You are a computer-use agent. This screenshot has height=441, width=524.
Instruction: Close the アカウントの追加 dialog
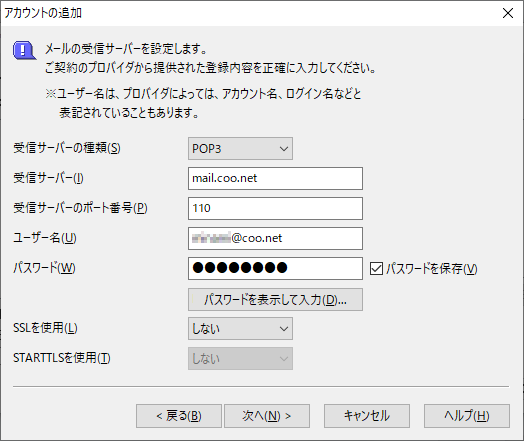point(508,13)
